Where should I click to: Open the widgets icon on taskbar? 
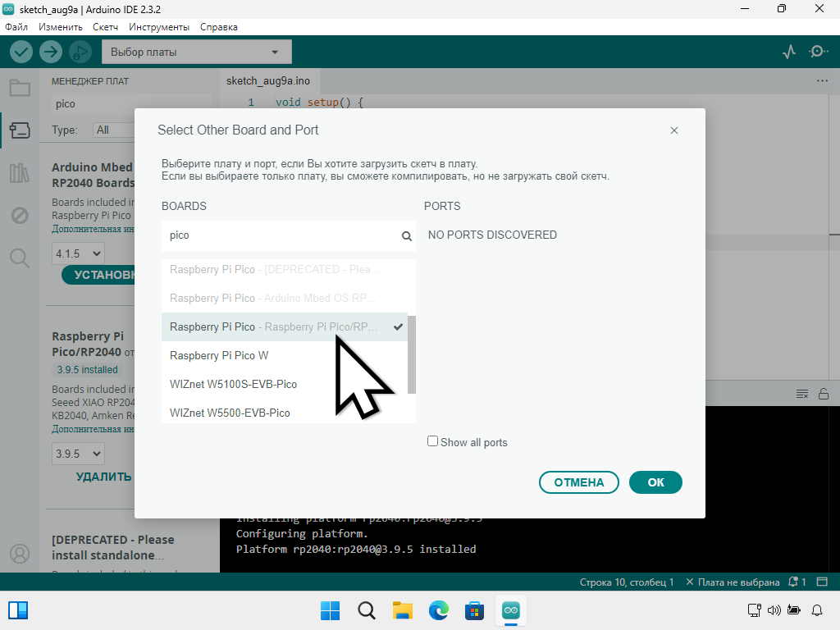pyautogui.click(x=18, y=610)
